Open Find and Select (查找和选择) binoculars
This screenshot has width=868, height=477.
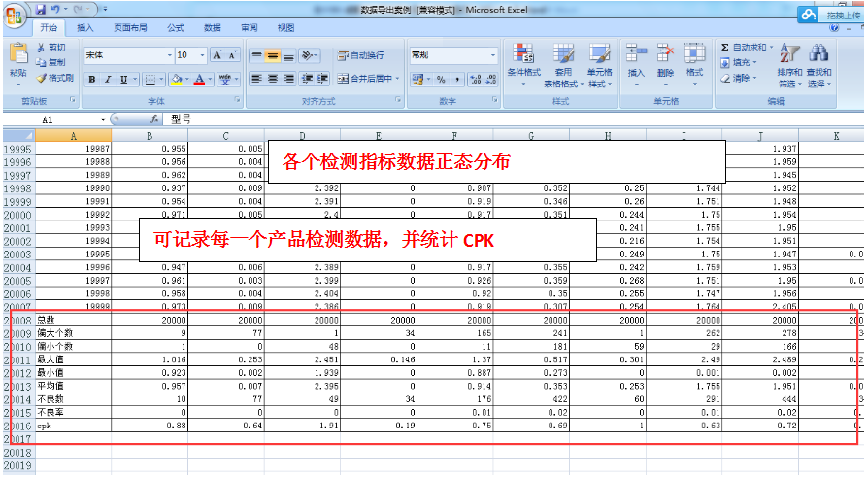coord(818,62)
